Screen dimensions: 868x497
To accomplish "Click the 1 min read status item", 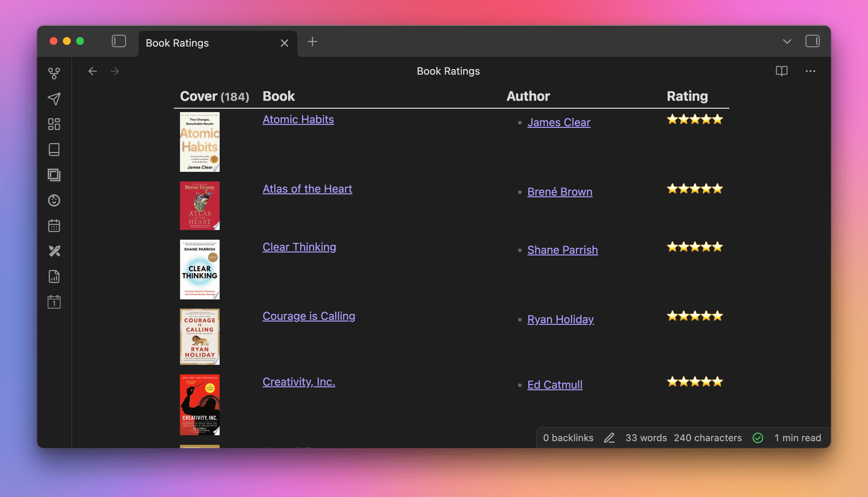I will 797,438.
